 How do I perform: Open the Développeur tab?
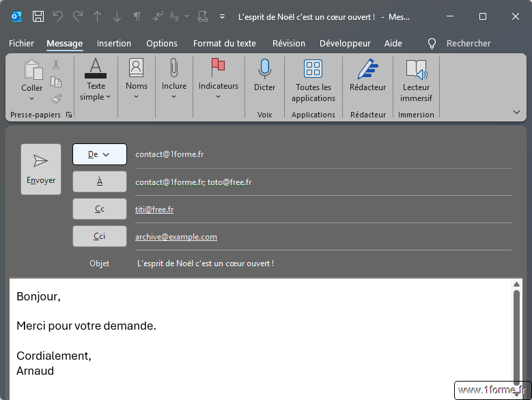point(345,44)
